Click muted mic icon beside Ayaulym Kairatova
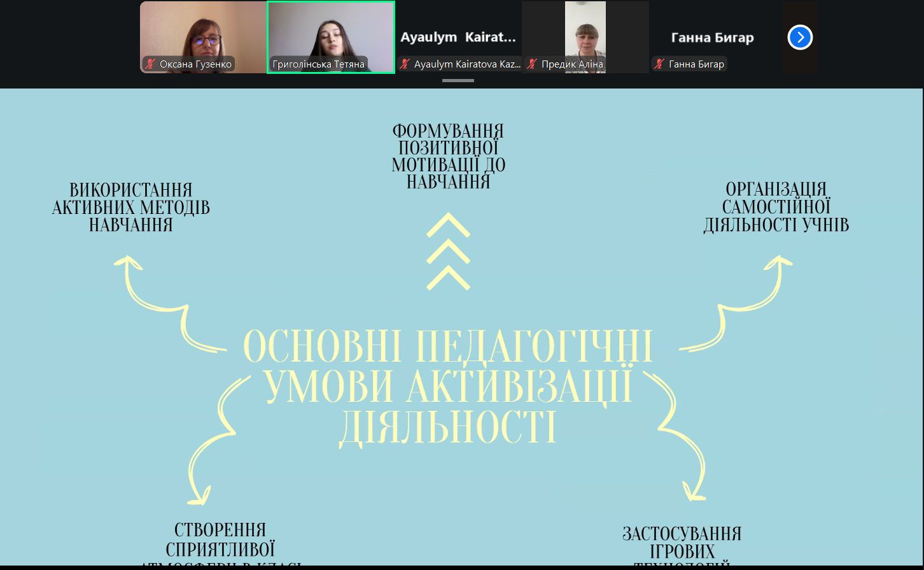Viewport: 924px width, 570px height. 404,64
